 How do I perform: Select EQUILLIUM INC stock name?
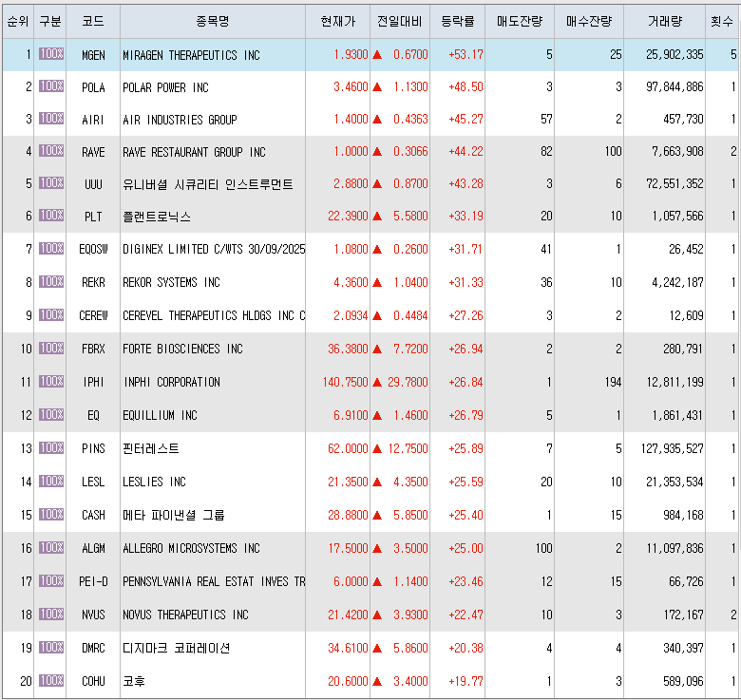[x=160, y=415]
